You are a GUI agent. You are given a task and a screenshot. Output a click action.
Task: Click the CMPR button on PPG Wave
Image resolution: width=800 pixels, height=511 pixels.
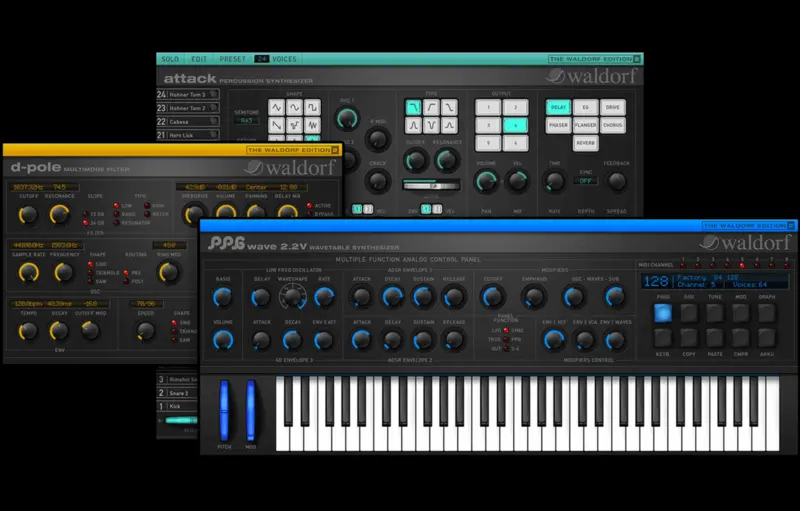pos(741,337)
